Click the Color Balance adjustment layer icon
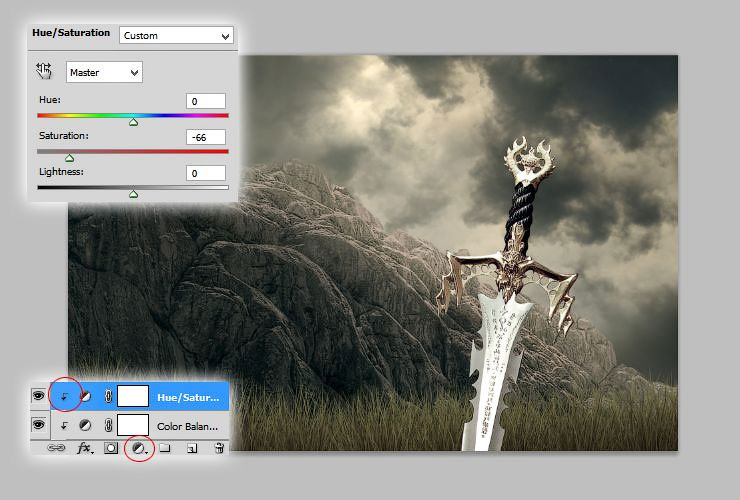740x500 pixels. [85, 425]
